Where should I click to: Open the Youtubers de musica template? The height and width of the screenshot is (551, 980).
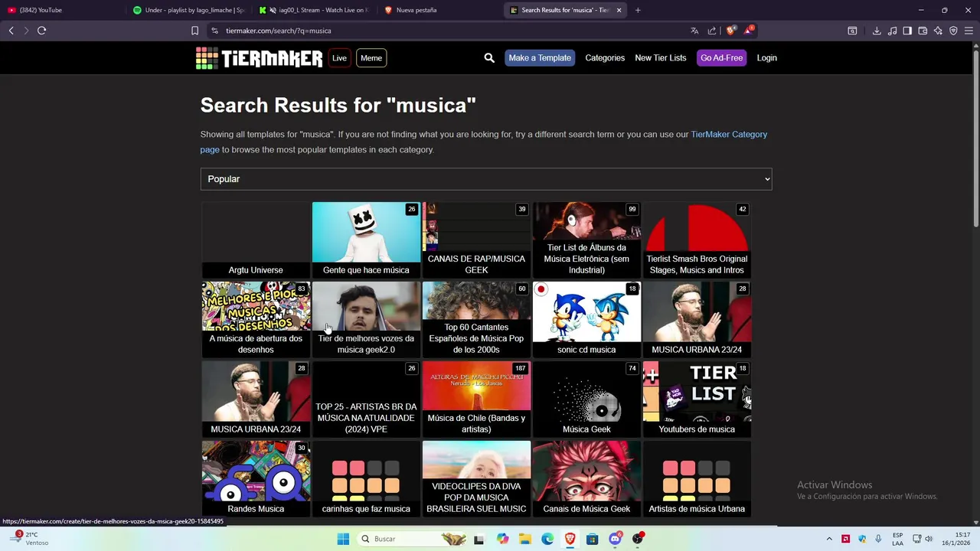[697, 399]
